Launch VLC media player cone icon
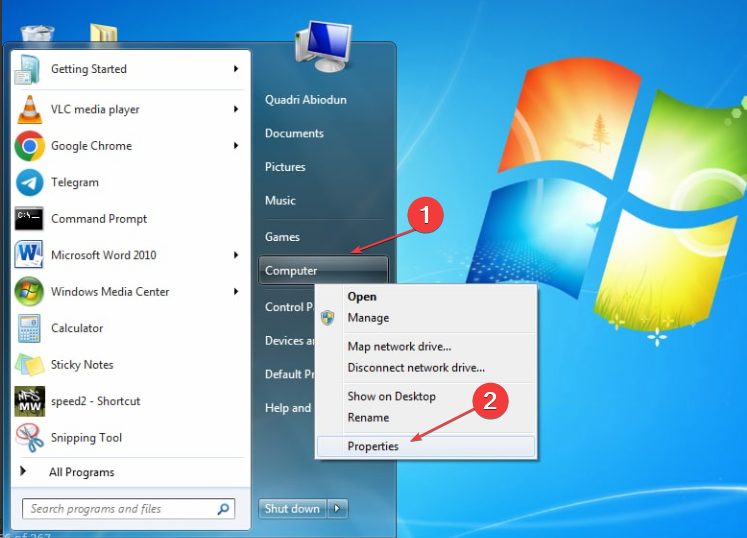Viewport: 747px width, 538px height. (x=29, y=109)
